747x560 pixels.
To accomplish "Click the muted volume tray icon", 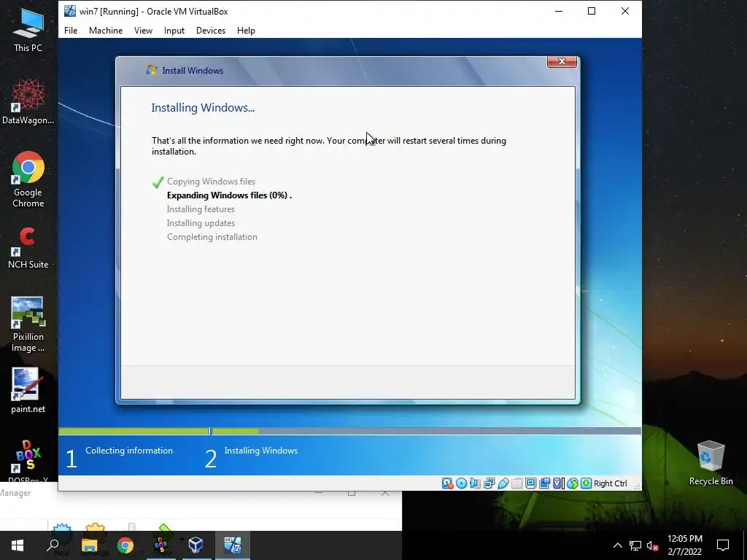I will (652, 545).
